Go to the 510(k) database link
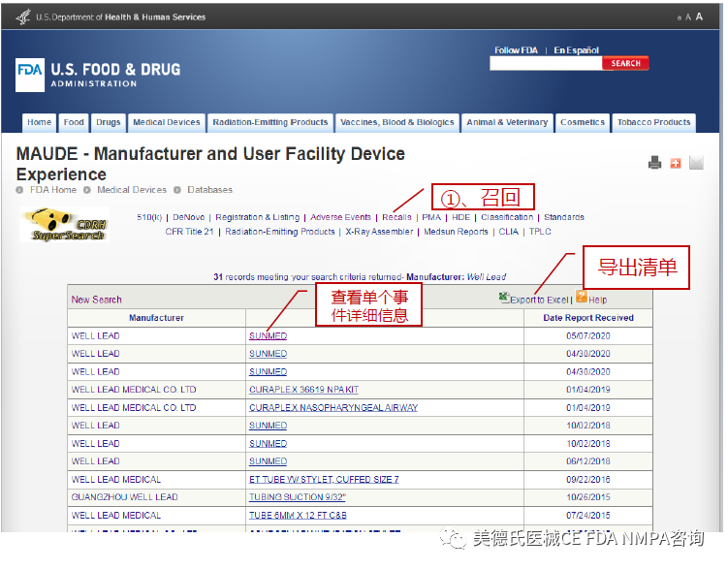This screenshot has height=570, width=728. coord(148,217)
